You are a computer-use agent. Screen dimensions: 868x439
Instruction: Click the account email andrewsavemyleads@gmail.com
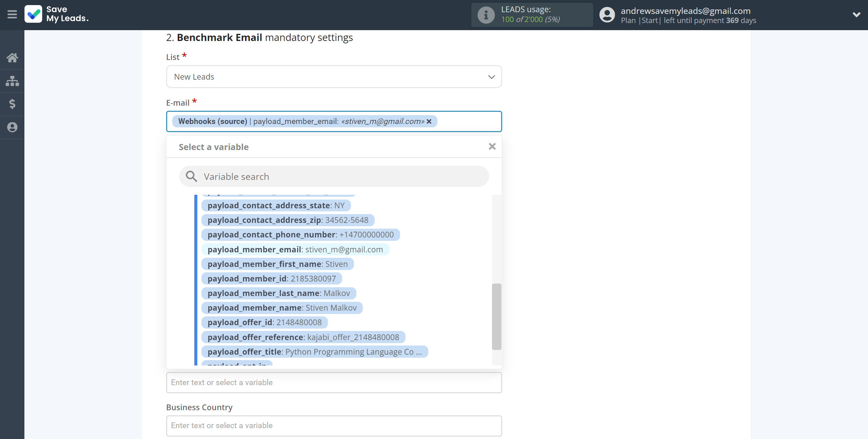(x=686, y=11)
